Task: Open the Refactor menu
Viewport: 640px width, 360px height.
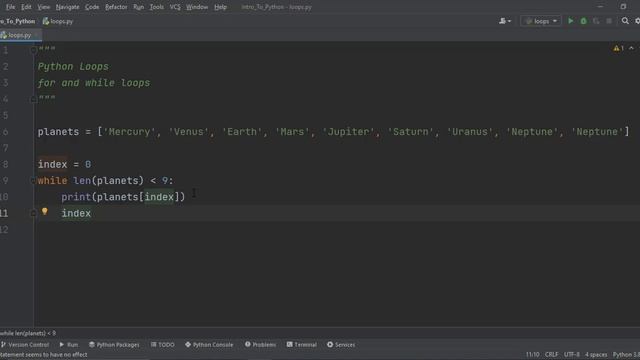Action: pyautogui.click(x=116, y=7)
